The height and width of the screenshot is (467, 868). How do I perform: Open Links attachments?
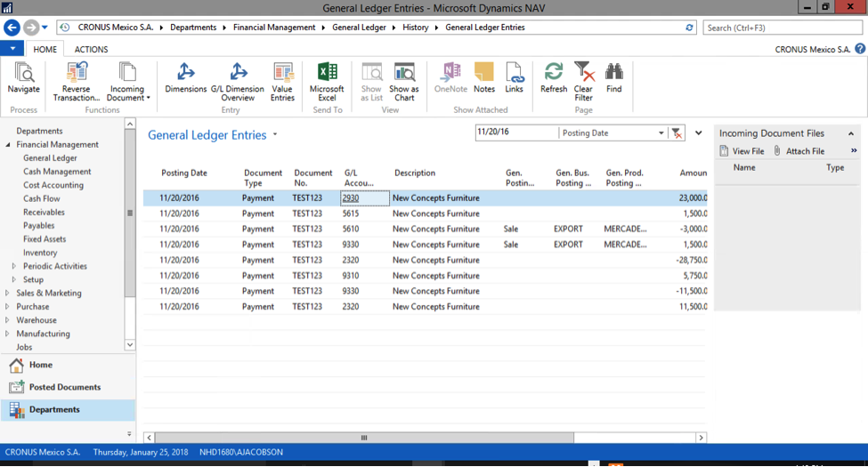pos(514,77)
